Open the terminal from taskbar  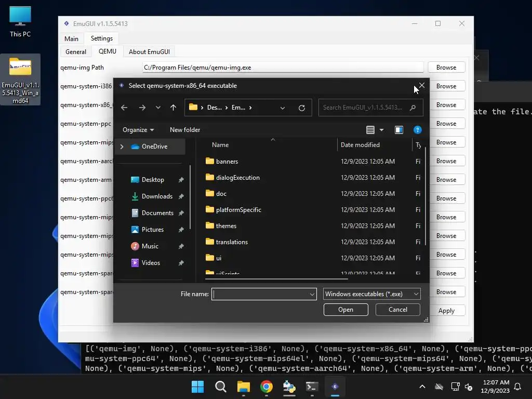click(312, 387)
